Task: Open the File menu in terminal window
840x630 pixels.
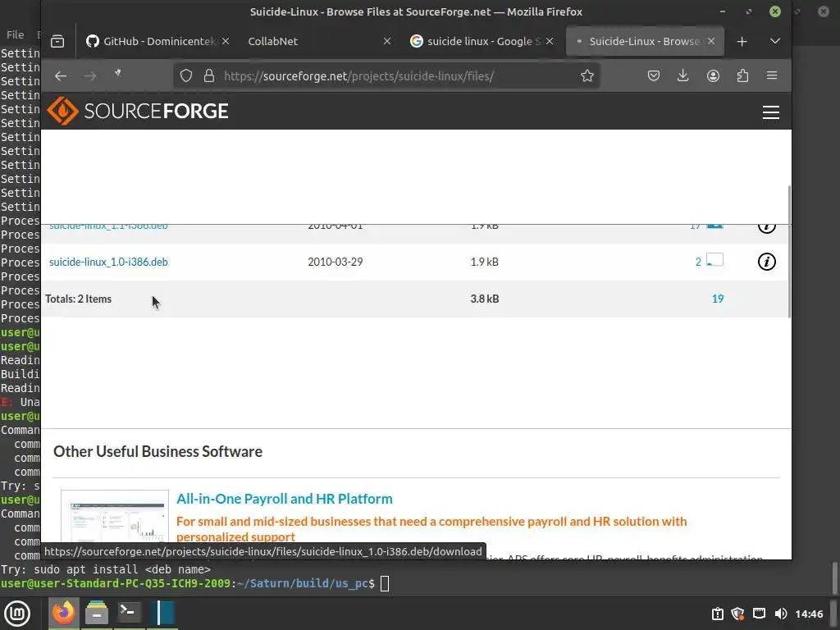Action: coord(15,34)
